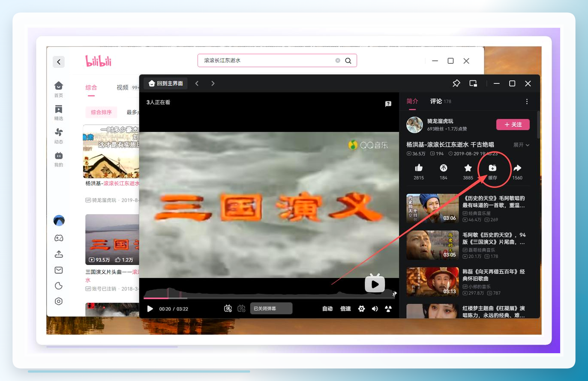The image size is (588, 381).
Task: Click the bilibili logo
Action: (99, 61)
